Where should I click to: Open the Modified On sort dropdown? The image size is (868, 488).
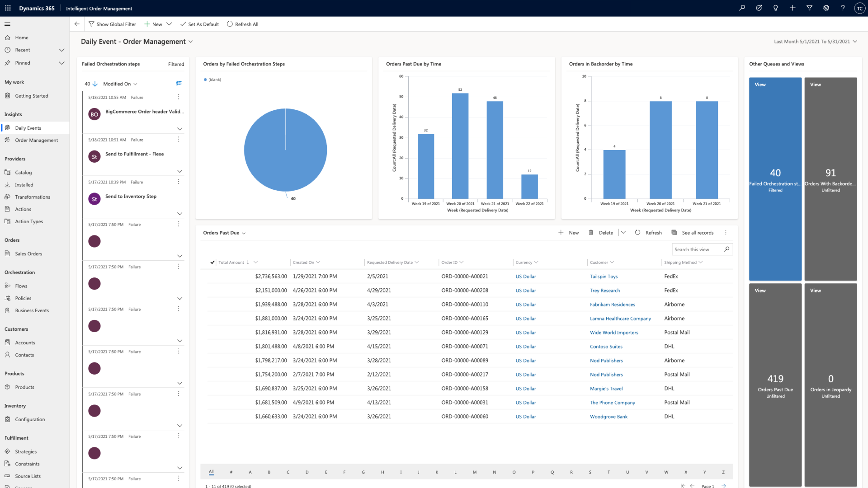tap(120, 84)
